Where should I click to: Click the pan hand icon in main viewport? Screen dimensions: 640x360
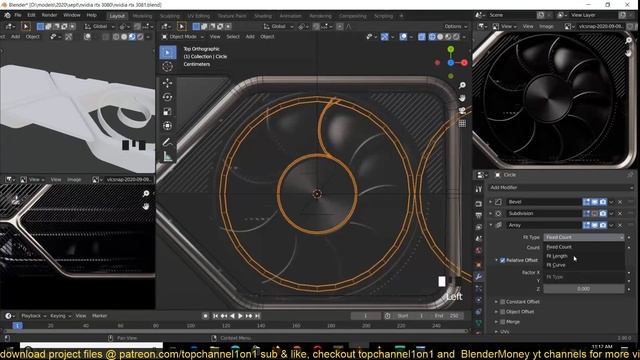click(462, 98)
